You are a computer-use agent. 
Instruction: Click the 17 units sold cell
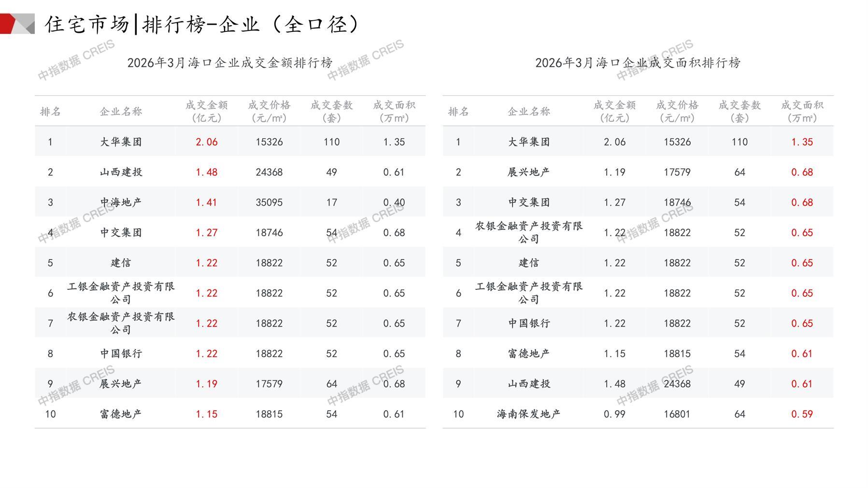pos(331,202)
